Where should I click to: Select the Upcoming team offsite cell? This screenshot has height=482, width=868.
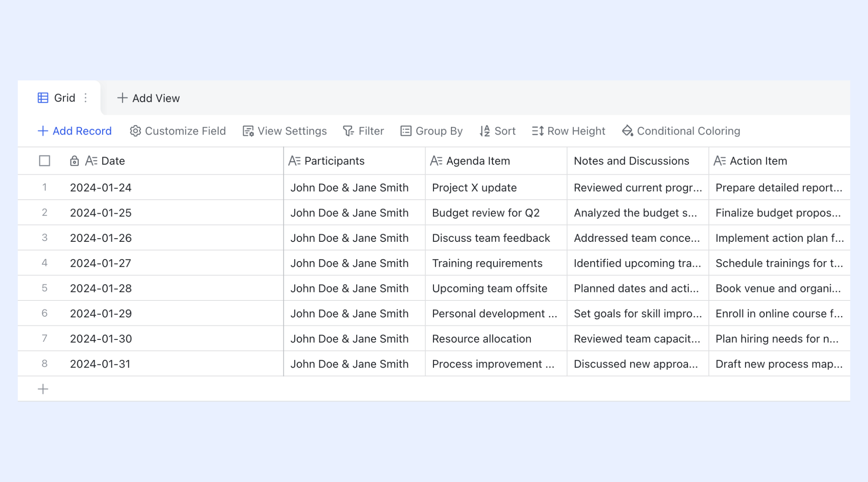pos(496,288)
